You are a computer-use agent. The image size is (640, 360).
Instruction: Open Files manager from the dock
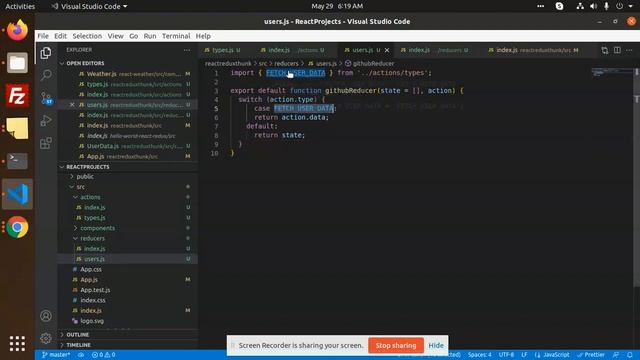(x=17, y=63)
